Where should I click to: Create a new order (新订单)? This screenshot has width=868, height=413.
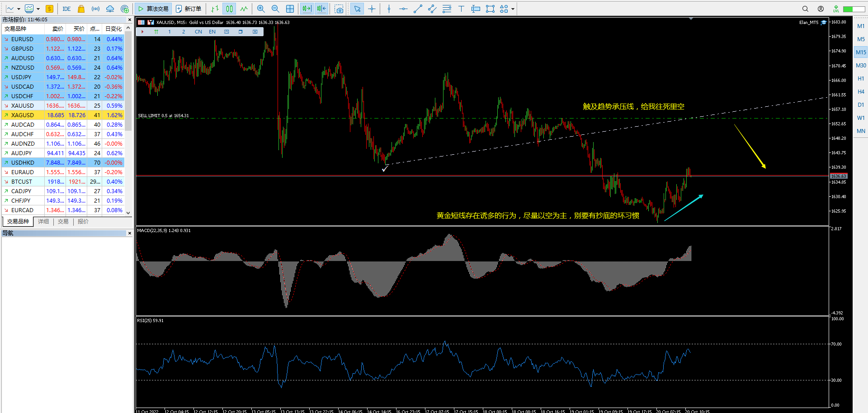point(189,9)
